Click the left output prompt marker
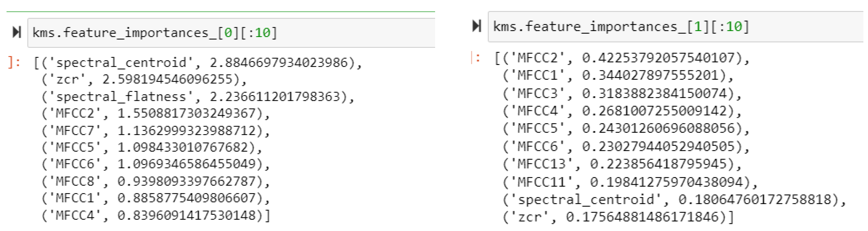 point(14,62)
